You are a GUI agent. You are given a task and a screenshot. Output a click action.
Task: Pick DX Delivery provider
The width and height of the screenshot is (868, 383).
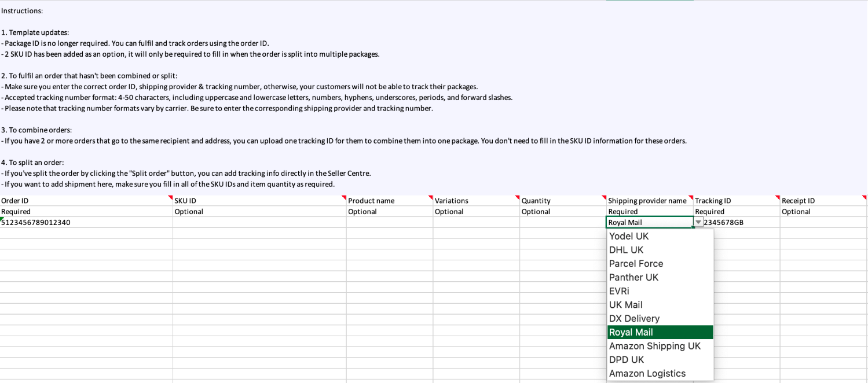tap(660, 318)
